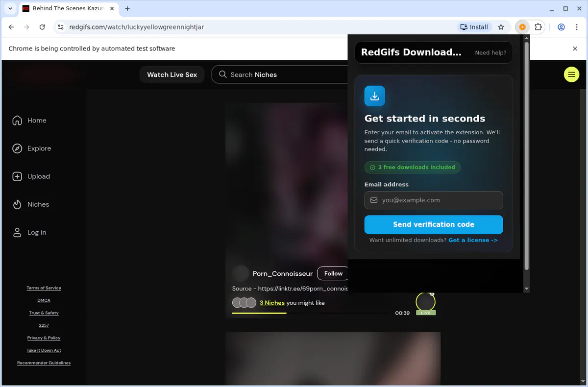Click the Upload plus icon
The width and height of the screenshot is (588, 387).
17,176
